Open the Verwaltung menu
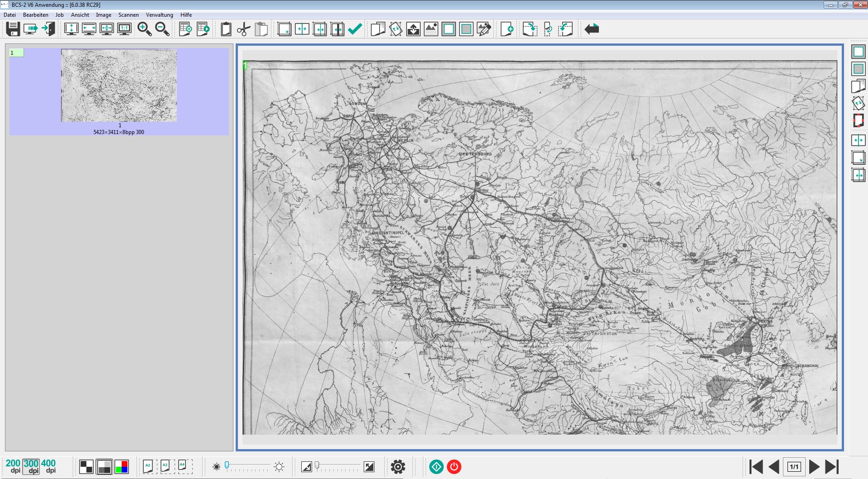Viewport: 868px width, 479px height. click(x=159, y=15)
